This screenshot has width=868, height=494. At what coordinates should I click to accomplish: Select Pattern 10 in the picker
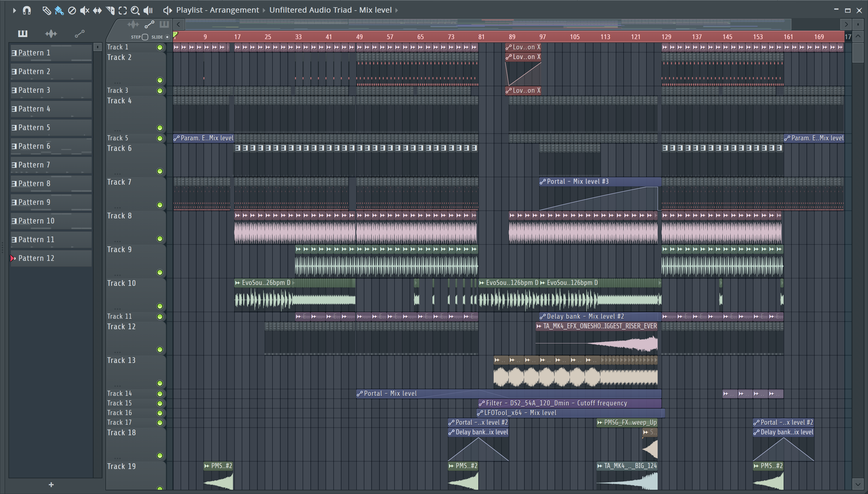[51, 221]
